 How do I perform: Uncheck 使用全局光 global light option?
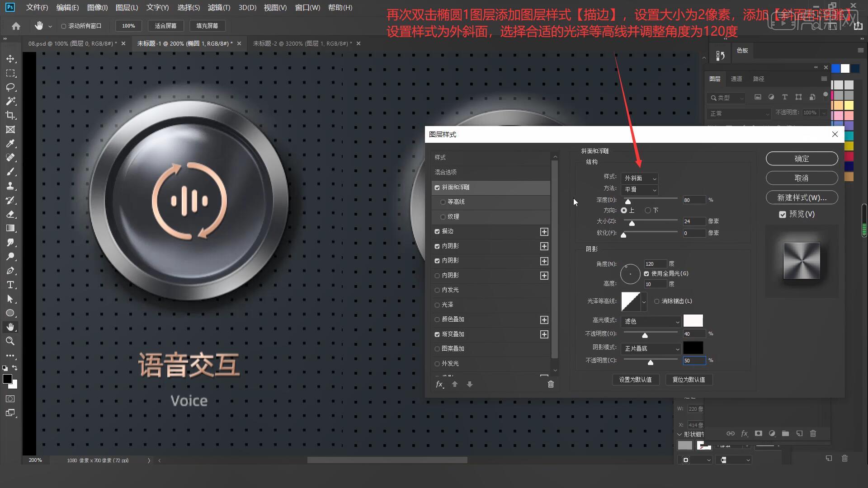646,273
